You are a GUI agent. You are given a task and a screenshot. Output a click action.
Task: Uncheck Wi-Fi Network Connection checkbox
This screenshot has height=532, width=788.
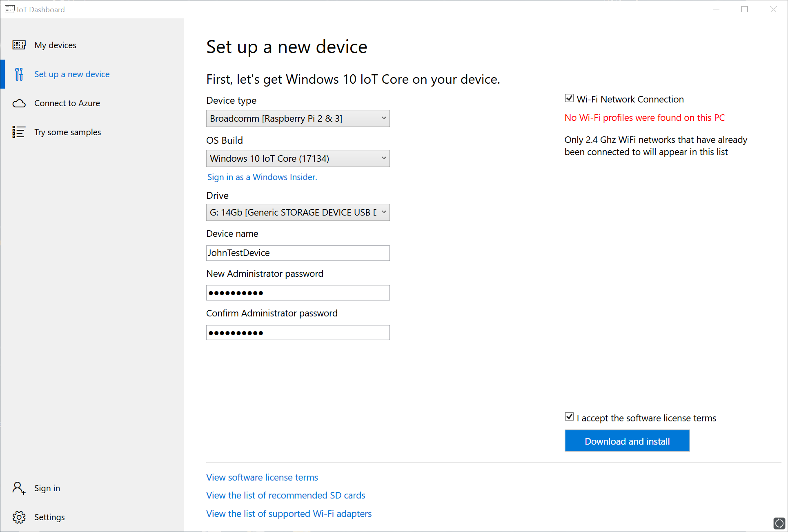pos(569,98)
